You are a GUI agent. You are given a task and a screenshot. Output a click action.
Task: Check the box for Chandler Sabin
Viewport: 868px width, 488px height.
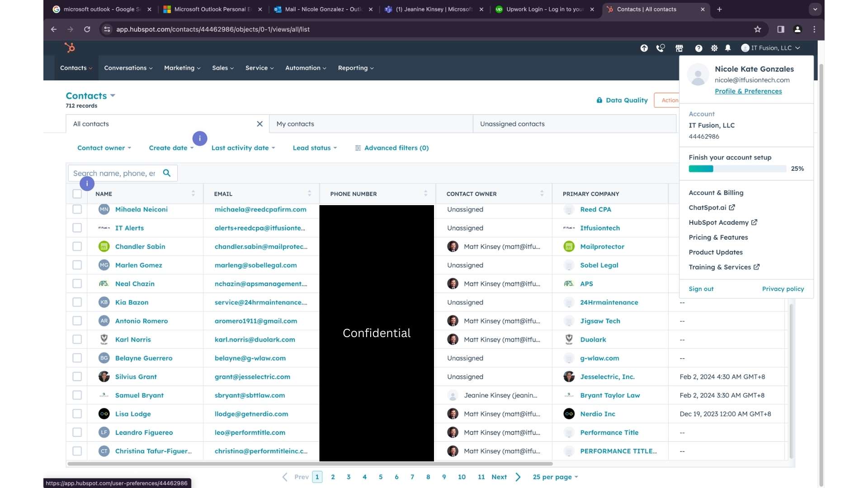(77, 246)
